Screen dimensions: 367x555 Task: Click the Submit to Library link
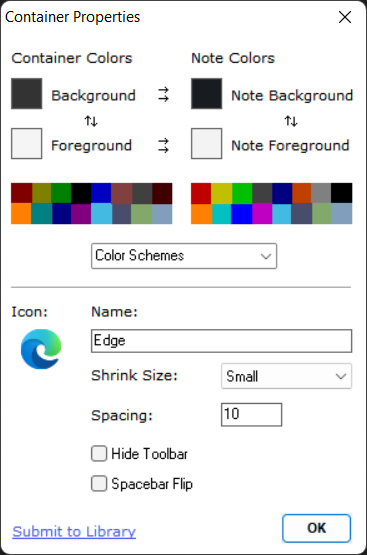click(x=74, y=532)
